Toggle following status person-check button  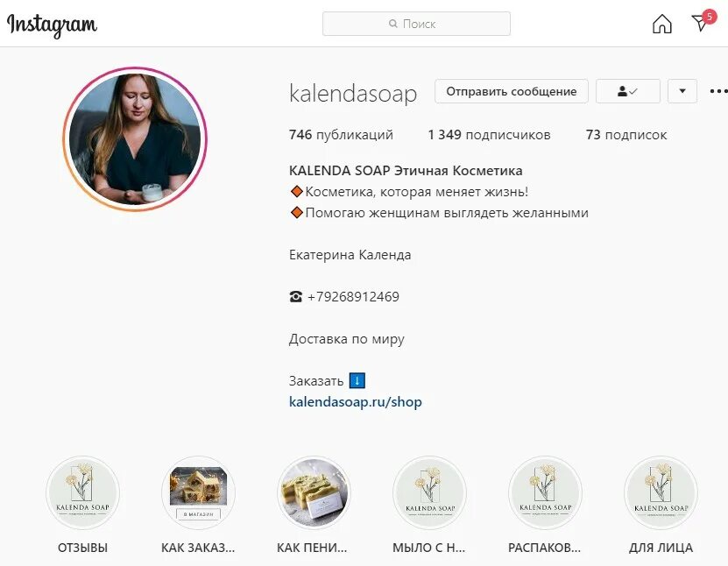[628, 91]
